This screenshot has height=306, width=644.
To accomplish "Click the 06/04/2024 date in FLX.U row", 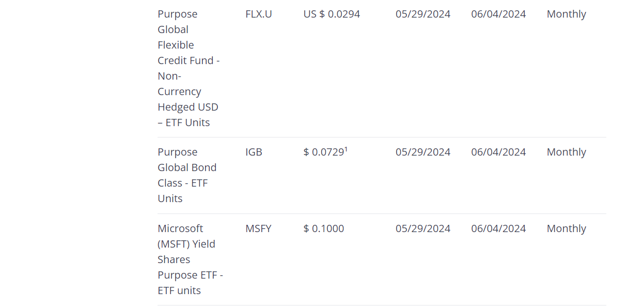I will click(498, 14).
